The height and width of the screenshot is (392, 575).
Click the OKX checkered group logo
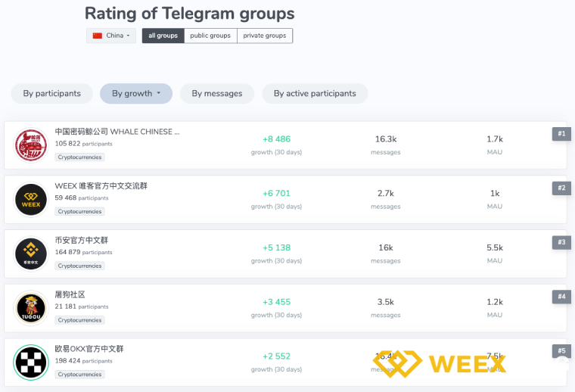pyautogui.click(x=31, y=362)
